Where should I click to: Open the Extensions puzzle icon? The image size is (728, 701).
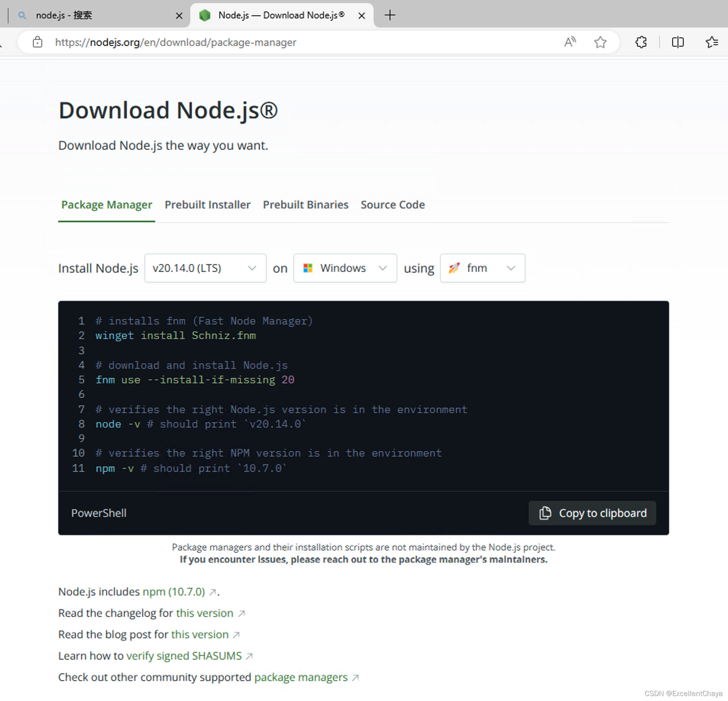[641, 42]
